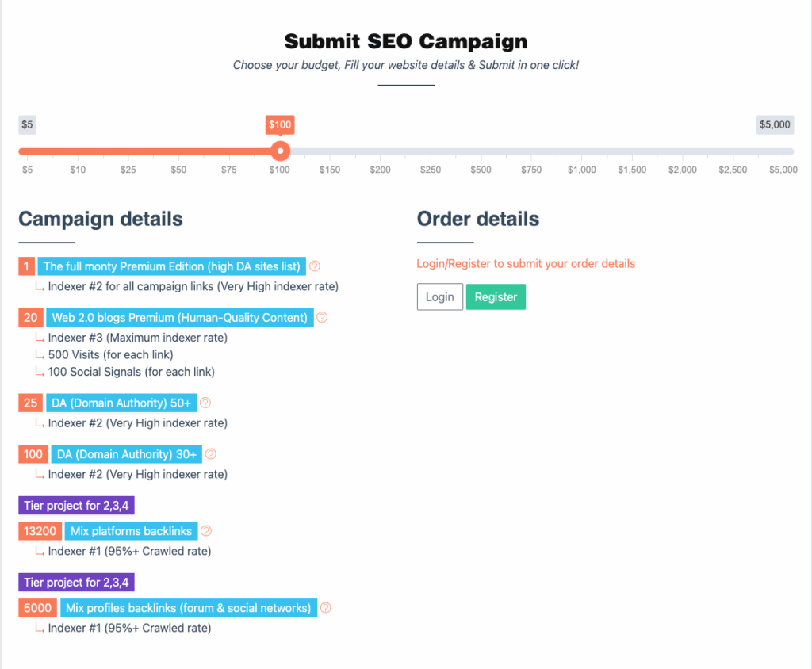Click the first Tier project for 2,3,4 tag
The image size is (812, 669).
tap(77, 506)
